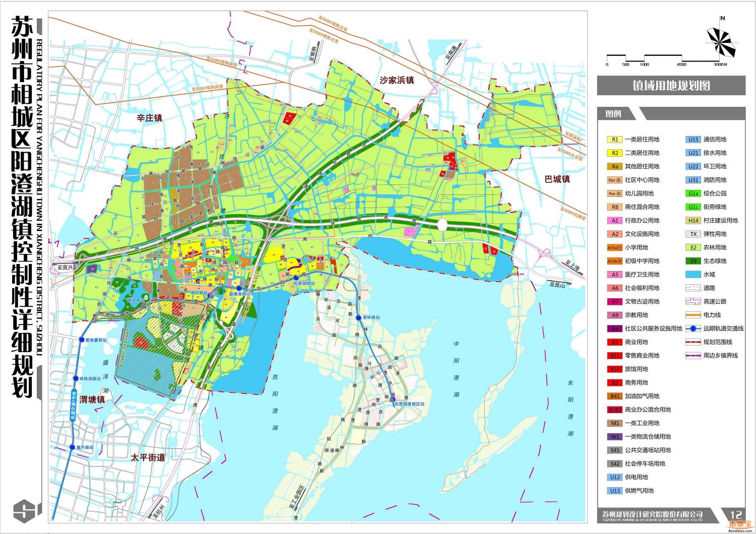Click the Ra 其他居住用地 legend swatch

point(615,167)
